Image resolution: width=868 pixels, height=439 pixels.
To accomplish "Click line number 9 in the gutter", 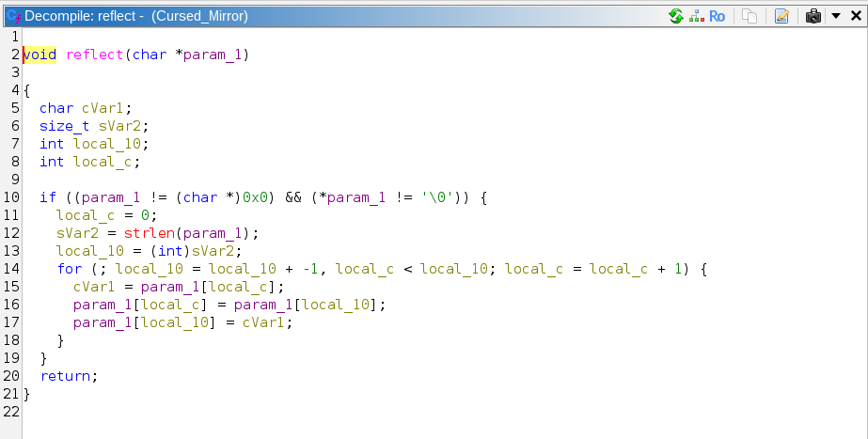I will pos(15,180).
